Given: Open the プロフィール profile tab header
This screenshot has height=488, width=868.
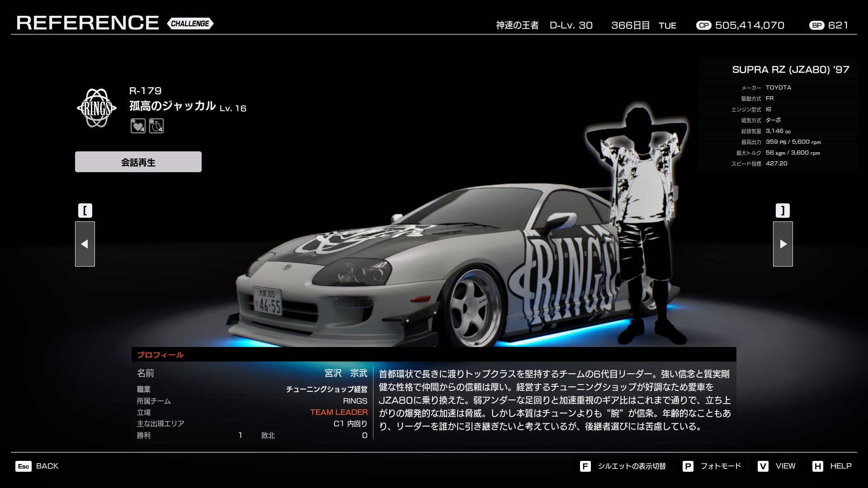Looking at the screenshot, I should [x=160, y=355].
